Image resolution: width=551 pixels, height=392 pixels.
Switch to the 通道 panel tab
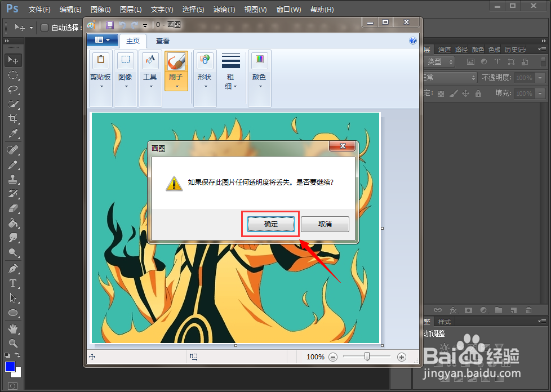tap(444, 50)
